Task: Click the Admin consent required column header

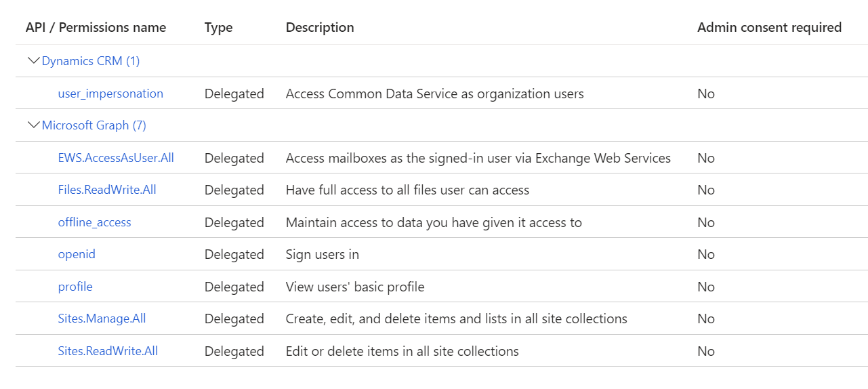Action: (769, 28)
